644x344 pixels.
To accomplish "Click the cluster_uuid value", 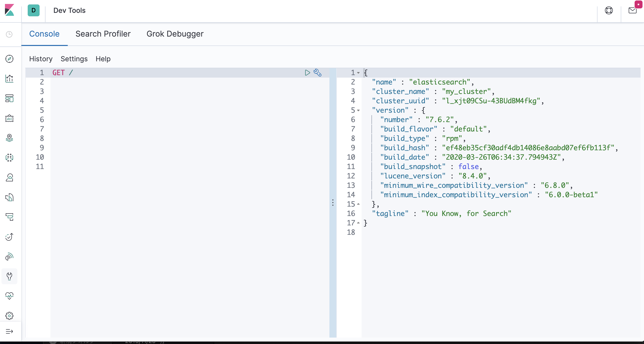I will coord(491,101).
